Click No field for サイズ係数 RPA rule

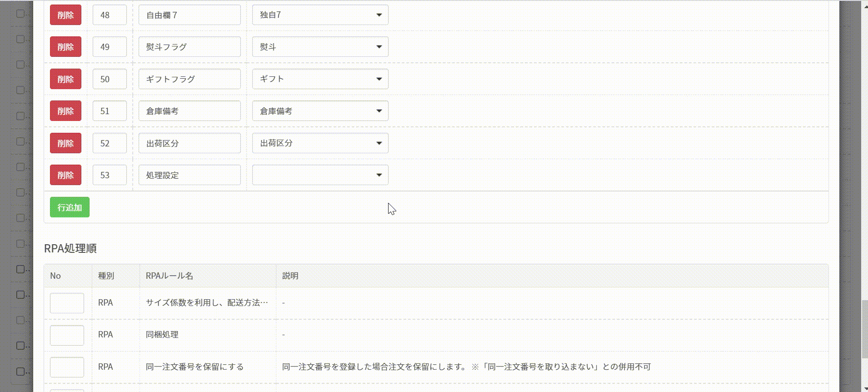tap(67, 303)
